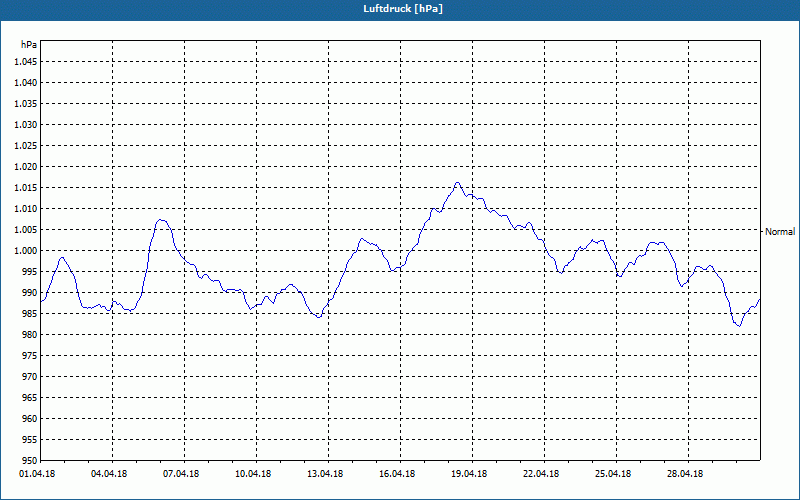Click the date label 16.04.18

(x=397, y=474)
